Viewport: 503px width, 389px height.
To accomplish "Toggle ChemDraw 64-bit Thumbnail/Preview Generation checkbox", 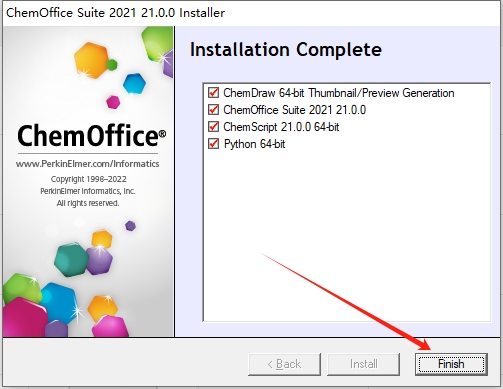I will pyautogui.click(x=213, y=92).
